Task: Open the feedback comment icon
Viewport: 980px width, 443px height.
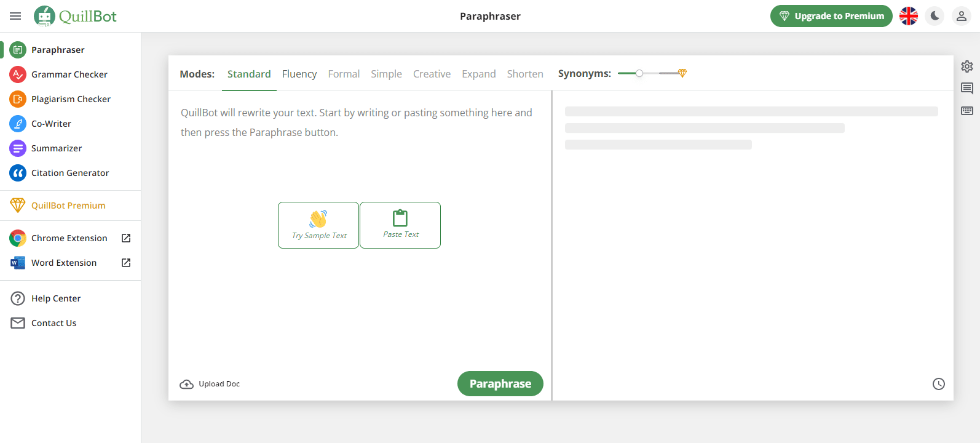Action: pos(967,89)
